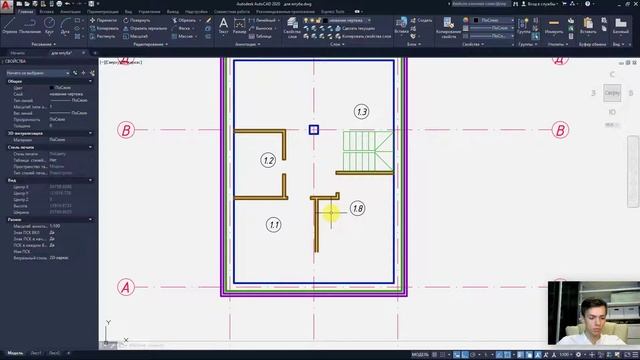The width and height of the screenshot is (640, 360).
Task: Open the color ПоСлою dropdown in ribbon
Action: [494, 20]
